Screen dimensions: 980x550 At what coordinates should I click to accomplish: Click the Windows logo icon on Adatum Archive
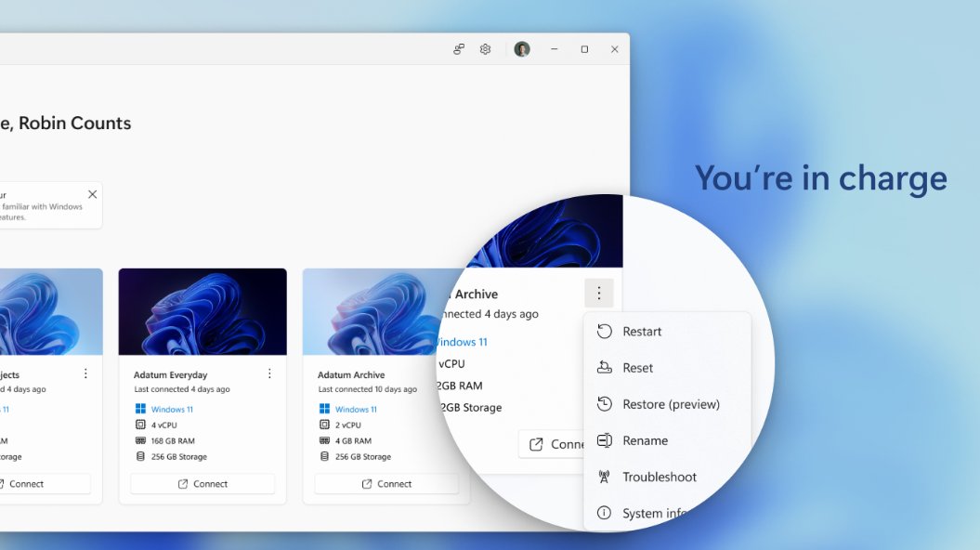(x=324, y=409)
